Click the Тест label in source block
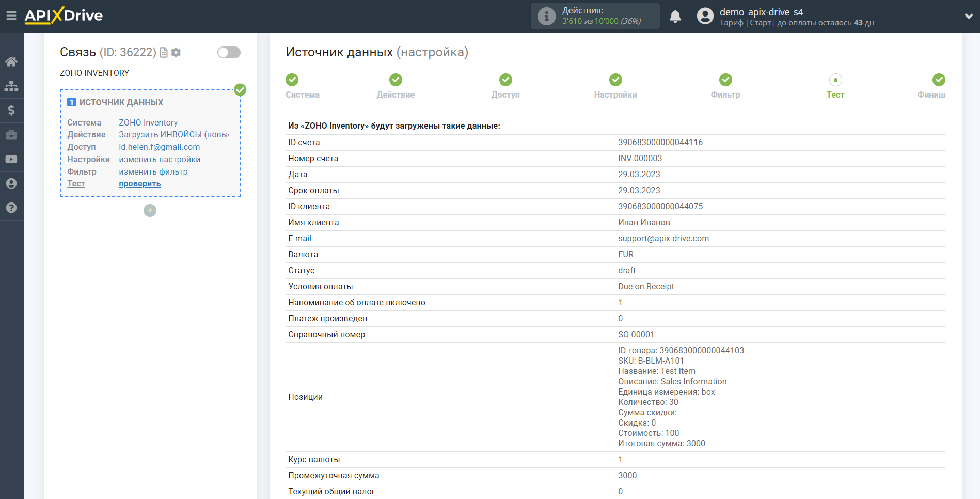The image size is (980, 499). [x=76, y=184]
